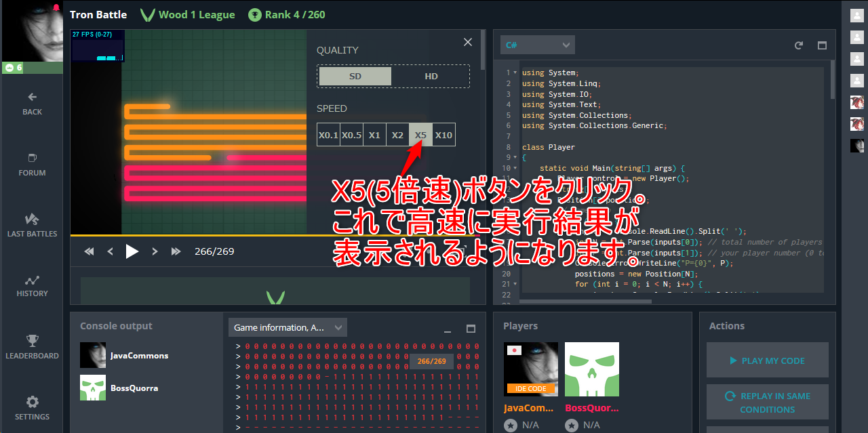Set replay speed to X1

374,135
